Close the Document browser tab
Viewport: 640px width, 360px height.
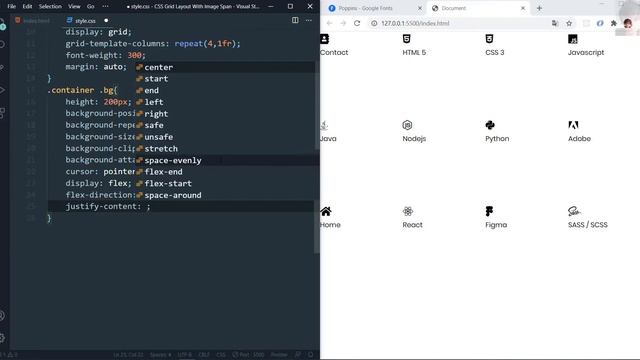[523, 8]
